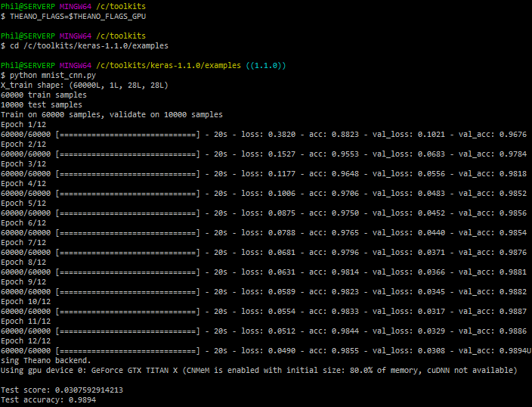The width and height of the screenshot is (532, 407).
Task: Click the loss value '0.0554'
Action: 282,312
